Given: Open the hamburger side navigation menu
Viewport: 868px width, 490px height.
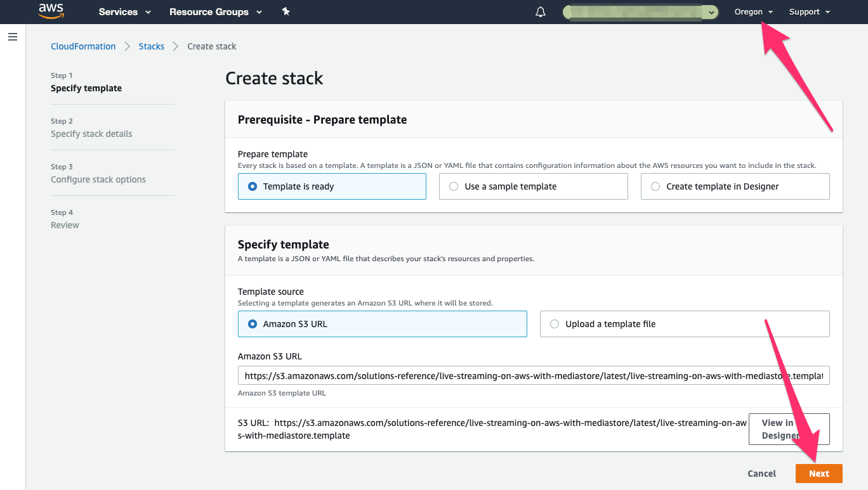Looking at the screenshot, I should pos(12,37).
